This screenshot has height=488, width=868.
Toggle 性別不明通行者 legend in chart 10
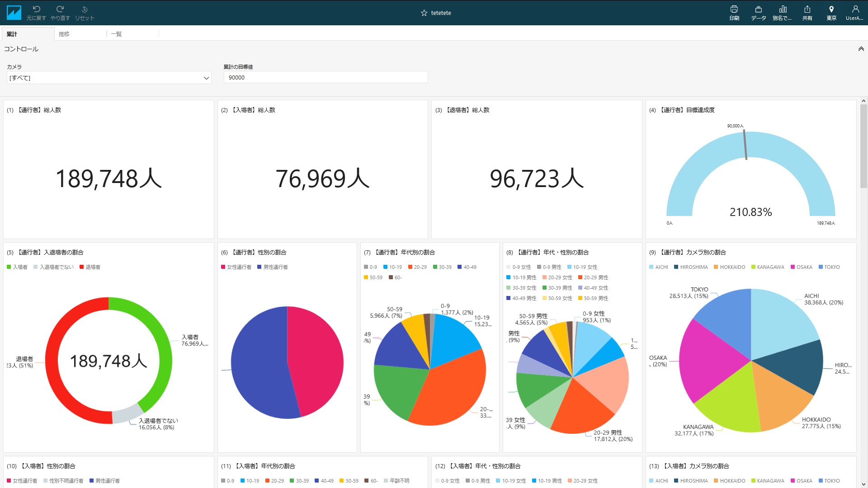(x=63, y=481)
